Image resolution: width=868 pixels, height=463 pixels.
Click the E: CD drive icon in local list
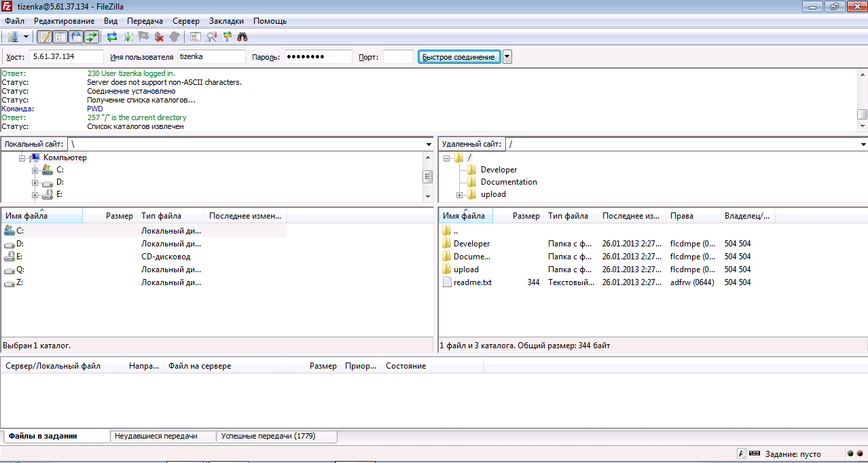(x=10, y=257)
